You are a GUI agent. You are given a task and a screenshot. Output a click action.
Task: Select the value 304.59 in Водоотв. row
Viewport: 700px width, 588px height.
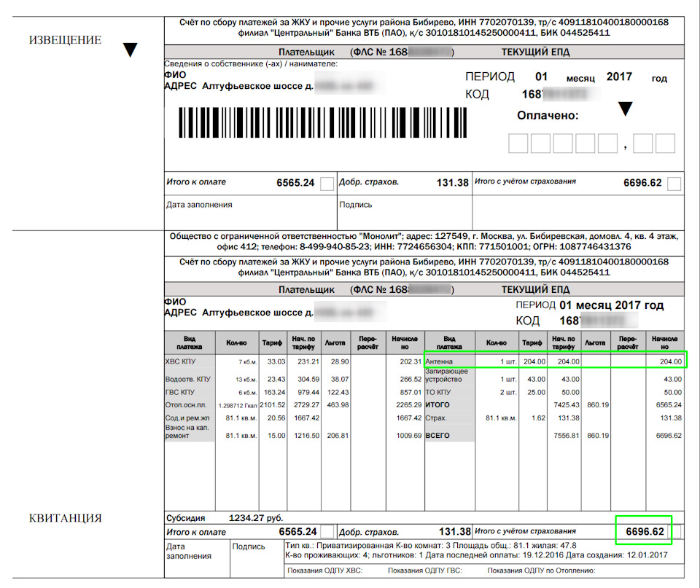coord(308,379)
